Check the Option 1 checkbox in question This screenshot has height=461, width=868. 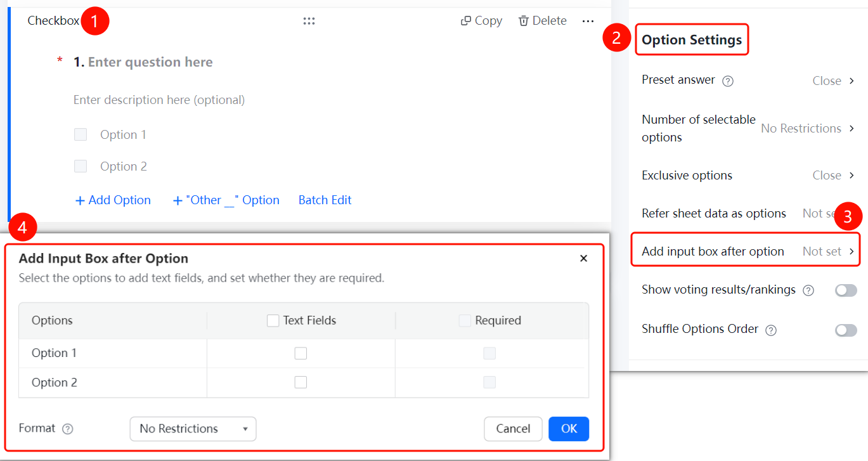81,134
